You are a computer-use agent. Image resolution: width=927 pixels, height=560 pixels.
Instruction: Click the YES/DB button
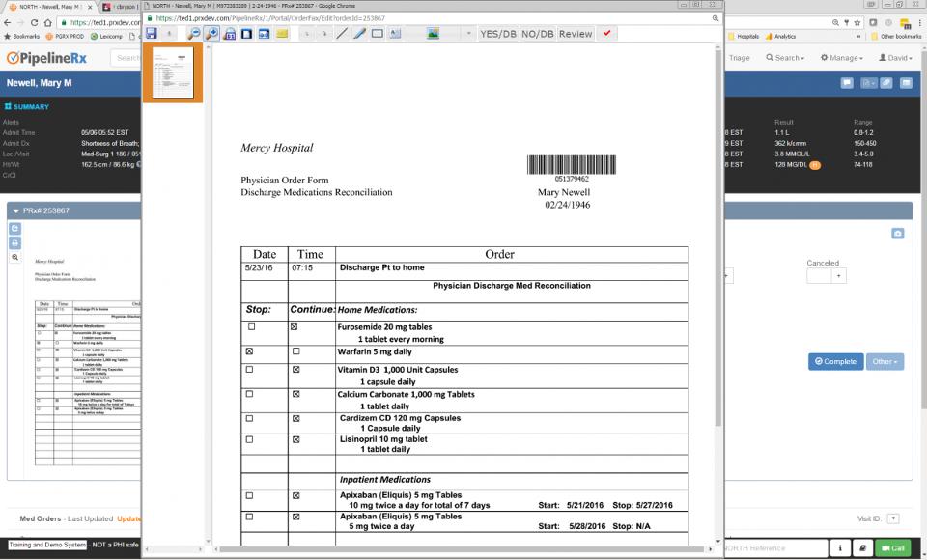(498, 34)
